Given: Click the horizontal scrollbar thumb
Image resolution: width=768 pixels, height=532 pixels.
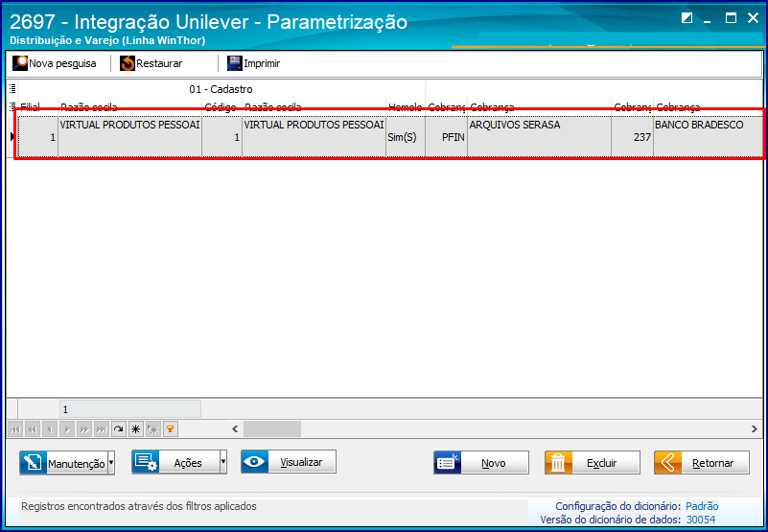Looking at the screenshot, I should [272, 429].
